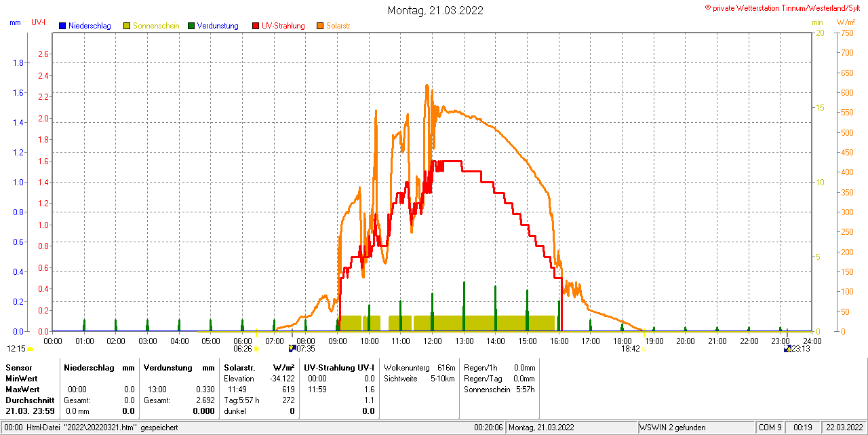This screenshot has width=868, height=435.
Task: Click the COM 9 status field
Action: (x=770, y=428)
